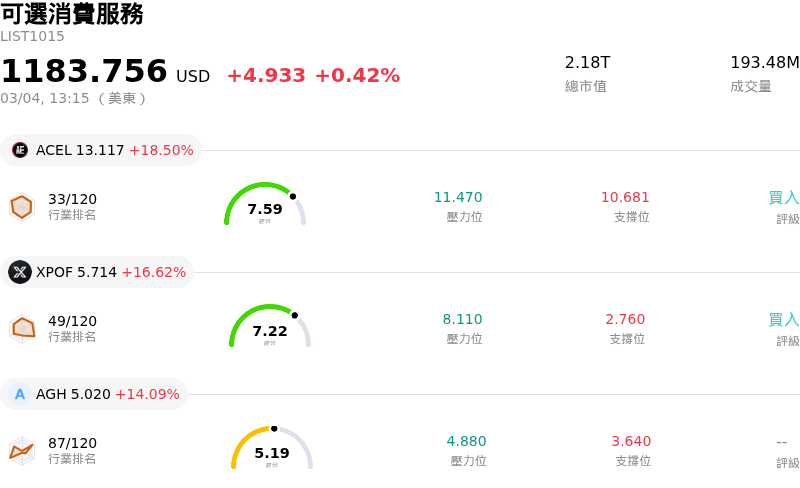800x488 pixels.
Task: Click ACEL's 11.470 resistance level
Action: click(x=458, y=197)
